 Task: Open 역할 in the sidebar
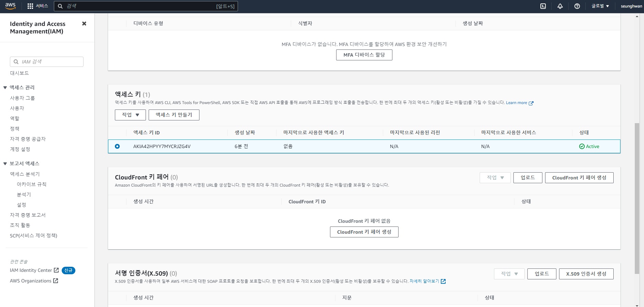[15, 118]
